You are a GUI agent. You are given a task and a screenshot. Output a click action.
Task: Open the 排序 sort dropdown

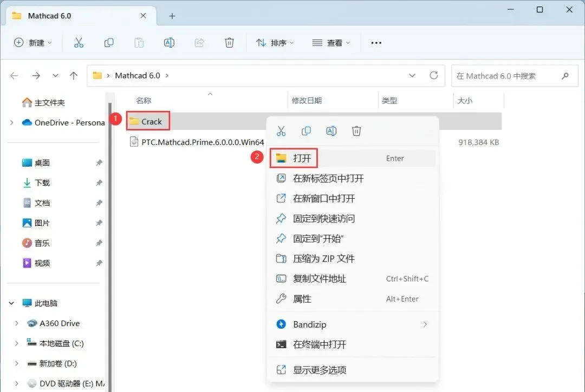275,43
